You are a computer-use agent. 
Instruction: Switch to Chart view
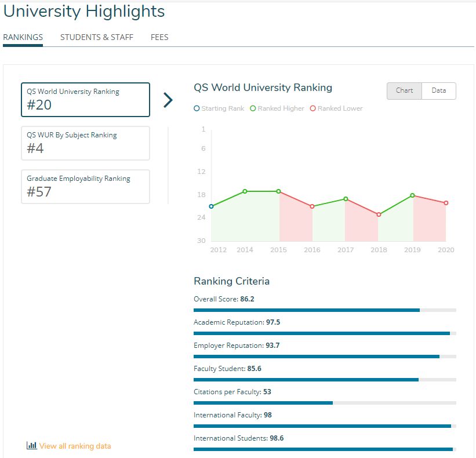pyautogui.click(x=404, y=91)
